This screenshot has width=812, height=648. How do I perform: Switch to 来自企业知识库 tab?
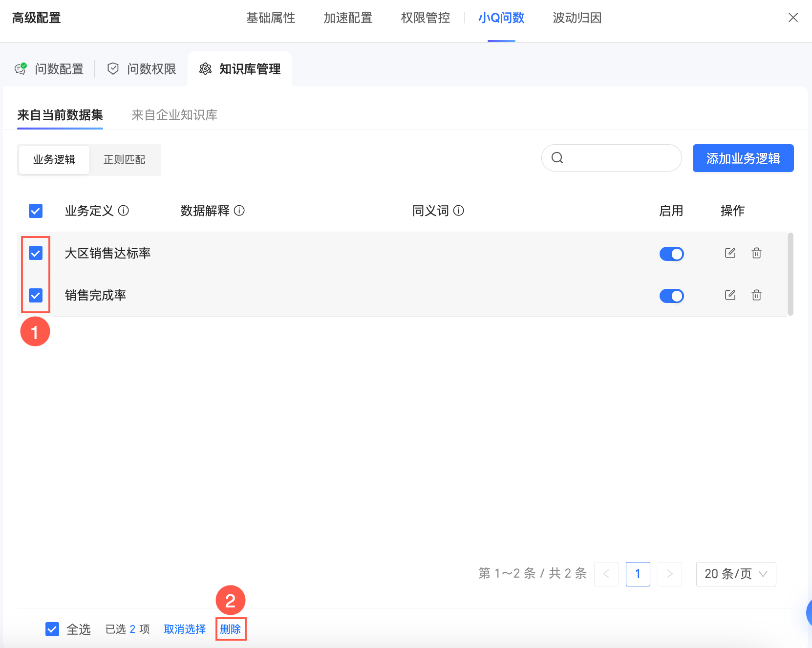[174, 115]
